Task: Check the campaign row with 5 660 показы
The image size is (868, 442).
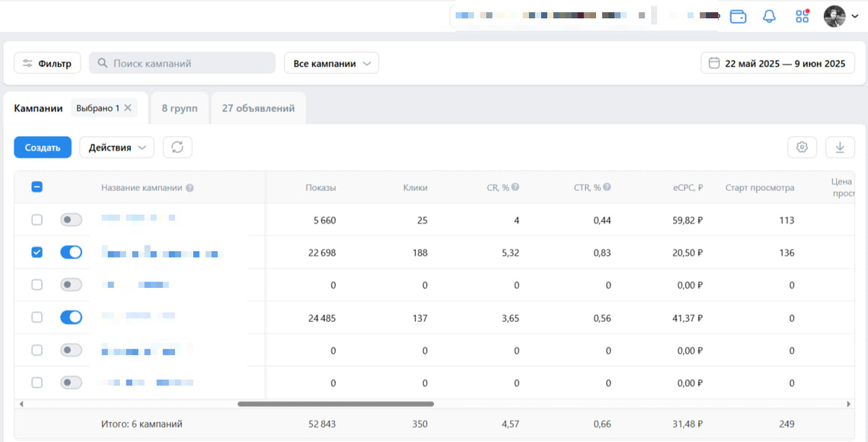Action: tap(37, 220)
